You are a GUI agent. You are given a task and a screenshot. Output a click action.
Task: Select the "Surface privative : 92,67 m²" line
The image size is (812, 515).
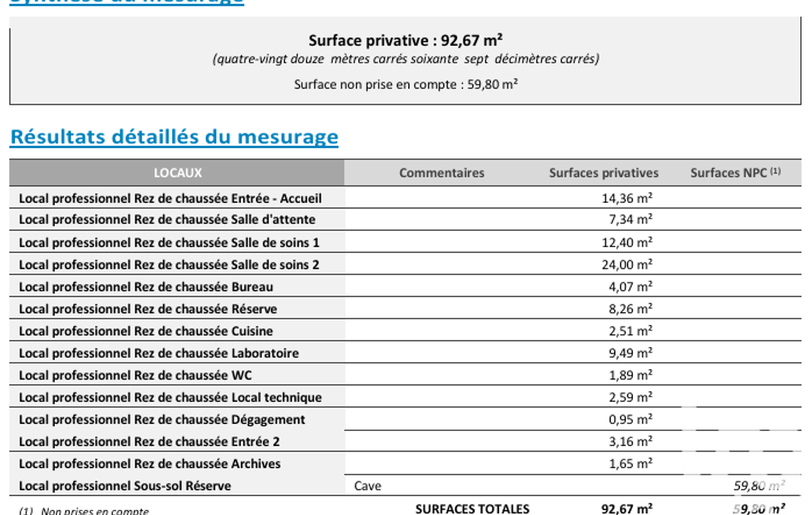pyautogui.click(x=406, y=40)
